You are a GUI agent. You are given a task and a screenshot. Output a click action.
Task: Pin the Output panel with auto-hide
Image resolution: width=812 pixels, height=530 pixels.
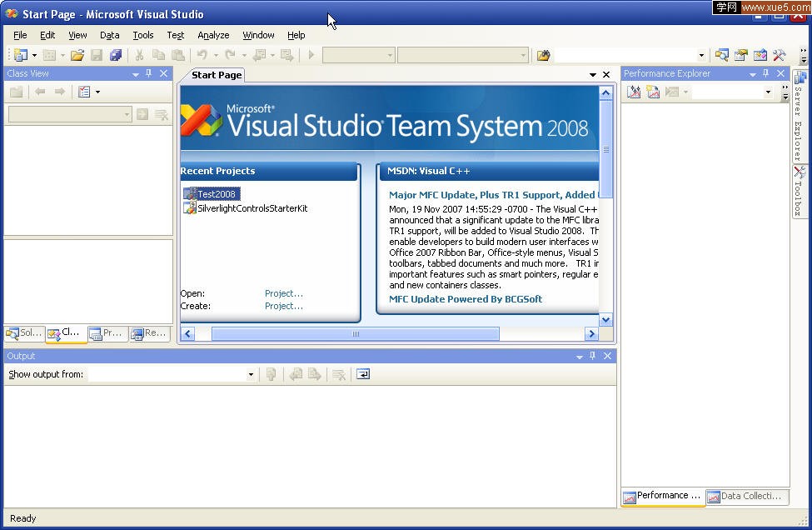tap(593, 356)
